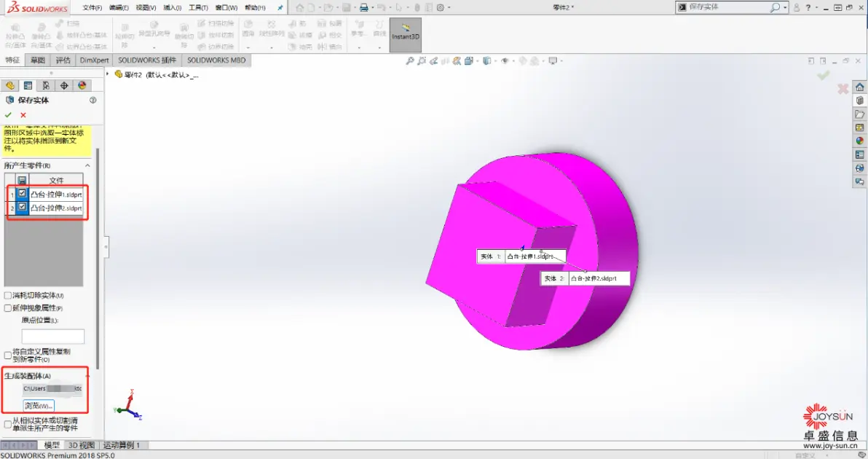Click the 浏览 browse button
868x459 pixels.
pos(39,406)
